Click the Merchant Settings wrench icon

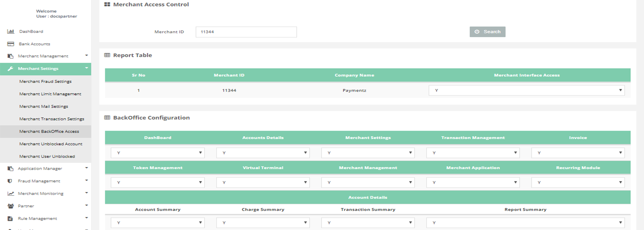point(10,69)
